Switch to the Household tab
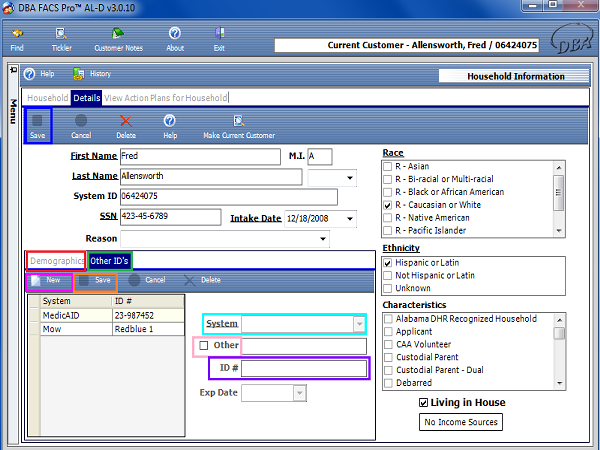This screenshot has height=450, width=600. (x=47, y=98)
